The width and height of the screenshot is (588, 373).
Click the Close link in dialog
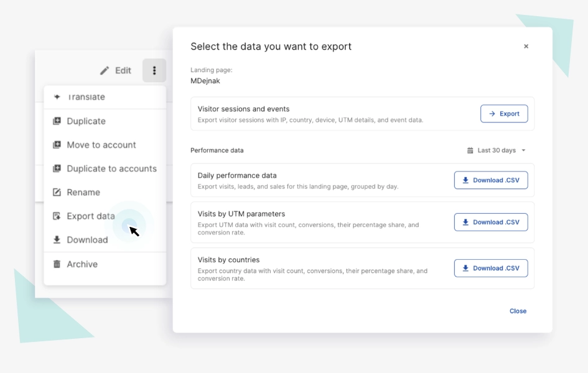click(518, 311)
